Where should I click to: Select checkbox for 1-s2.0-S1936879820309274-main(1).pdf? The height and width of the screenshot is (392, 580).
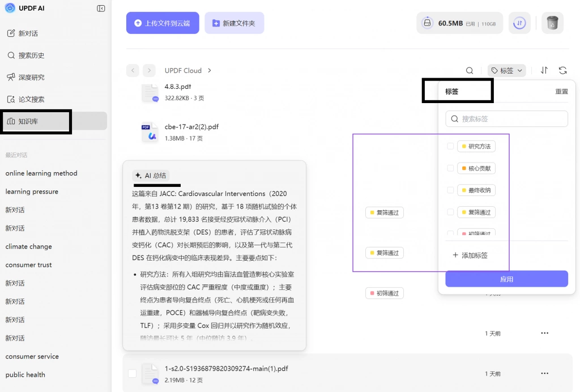click(132, 373)
